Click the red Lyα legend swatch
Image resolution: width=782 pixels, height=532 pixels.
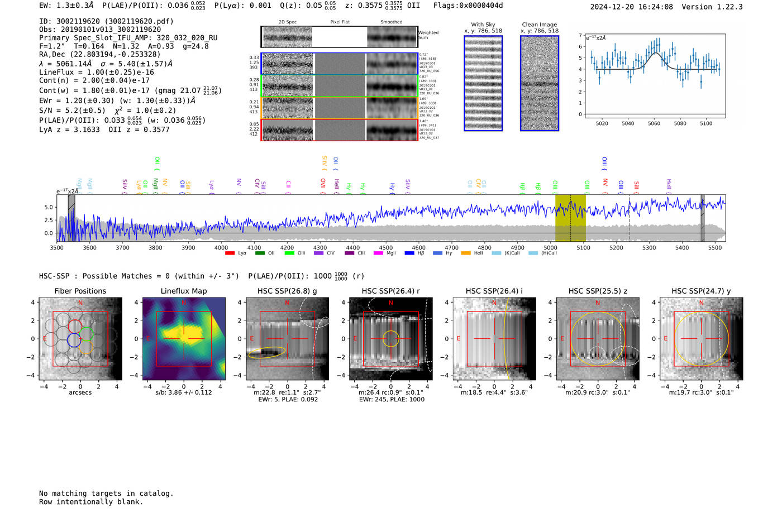[230, 253]
